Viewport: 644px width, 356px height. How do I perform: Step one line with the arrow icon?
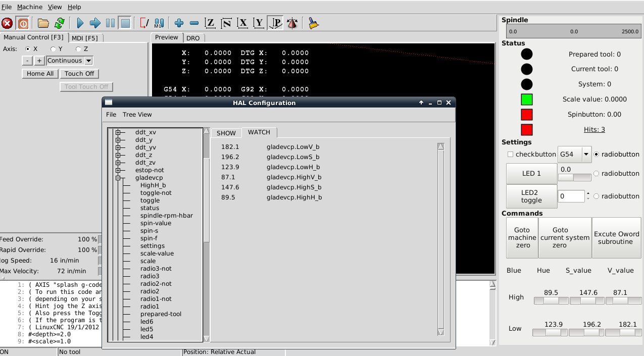(x=95, y=23)
